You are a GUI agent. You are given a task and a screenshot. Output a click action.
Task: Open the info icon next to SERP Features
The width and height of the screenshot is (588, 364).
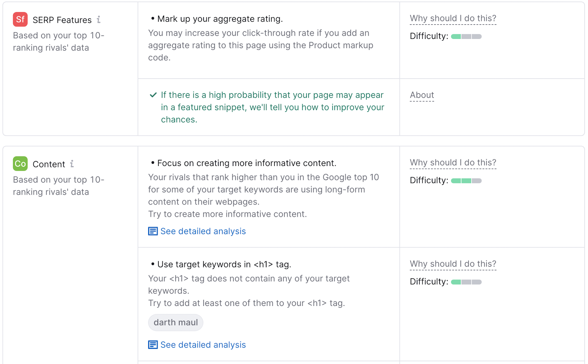(x=98, y=19)
